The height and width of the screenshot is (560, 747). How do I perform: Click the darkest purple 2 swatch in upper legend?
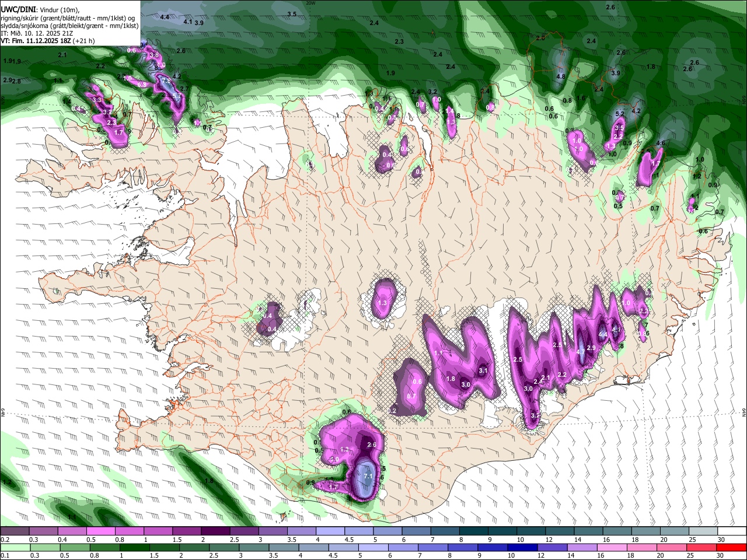tap(215, 531)
